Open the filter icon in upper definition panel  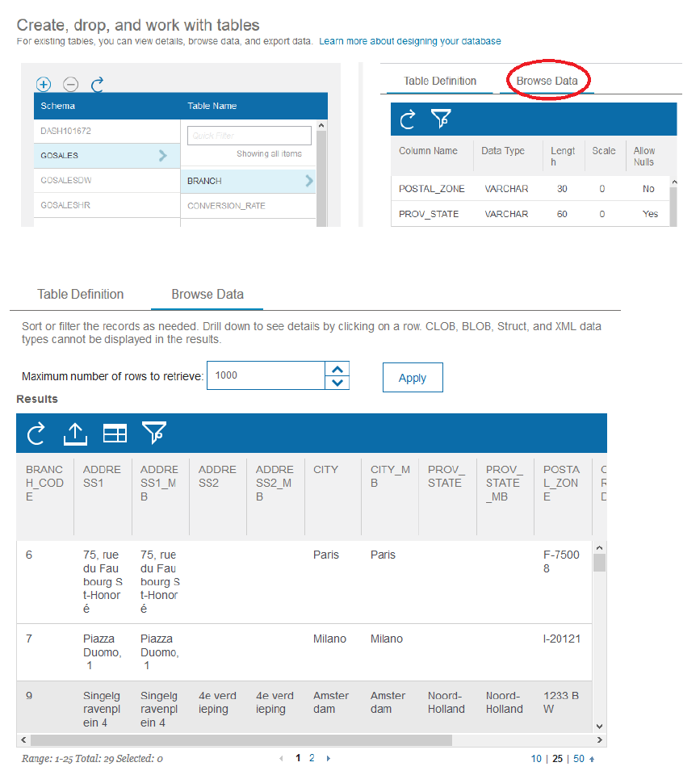coord(441,119)
